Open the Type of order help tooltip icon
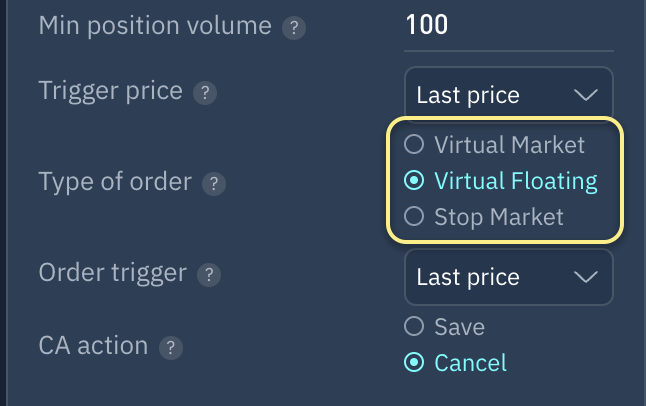 point(212,184)
